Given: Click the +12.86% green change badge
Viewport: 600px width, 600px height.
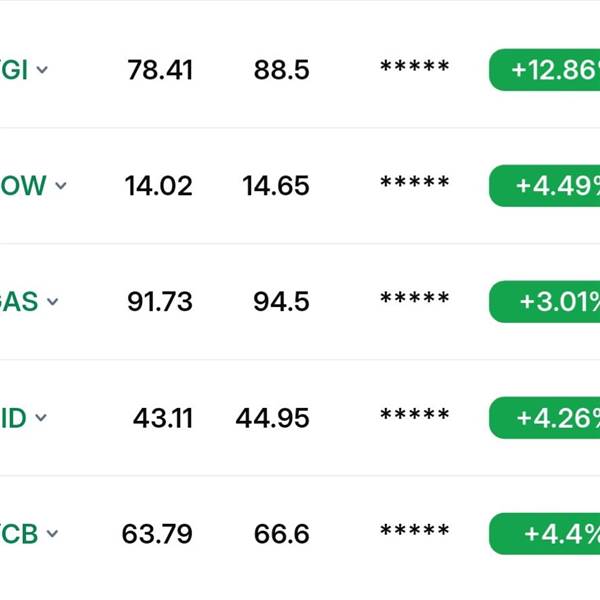Looking at the screenshot, I should click(545, 70).
